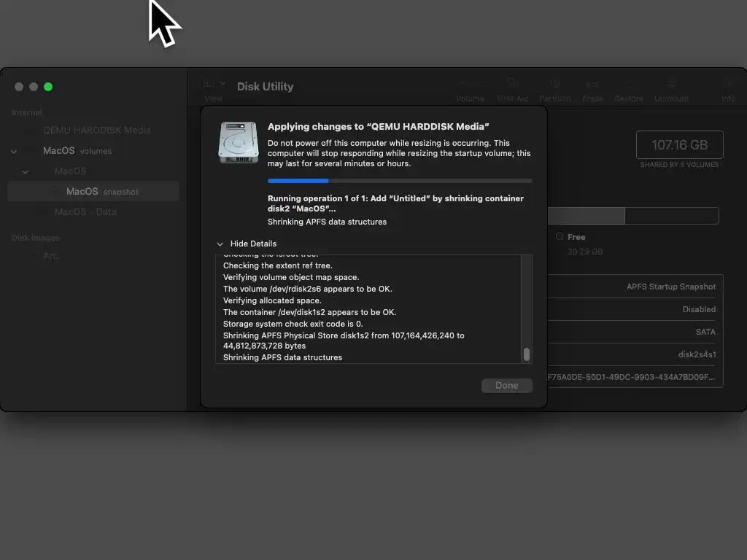Show the Info toolbar item
Viewport: 747px width, 560px height.
click(729, 90)
